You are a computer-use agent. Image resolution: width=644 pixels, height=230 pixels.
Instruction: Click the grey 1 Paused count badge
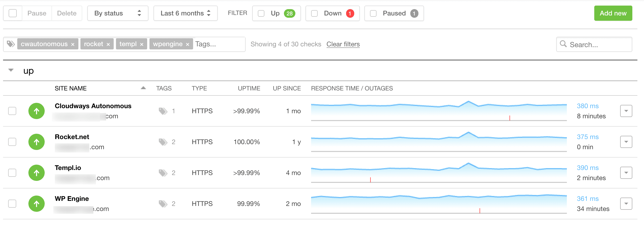[x=414, y=13]
